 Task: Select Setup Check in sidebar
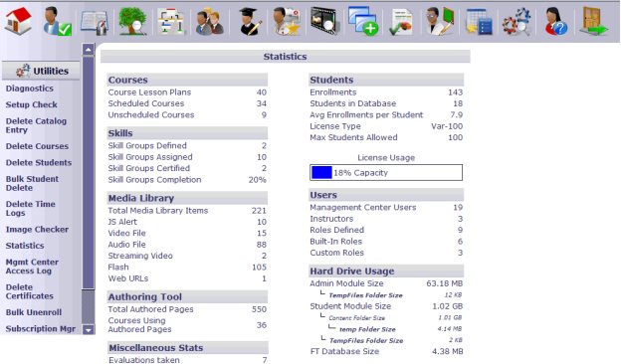[x=31, y=104]
